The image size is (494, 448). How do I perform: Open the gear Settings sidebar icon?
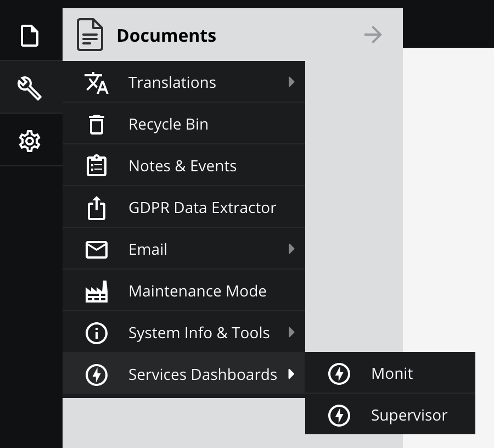click(30, 141)
